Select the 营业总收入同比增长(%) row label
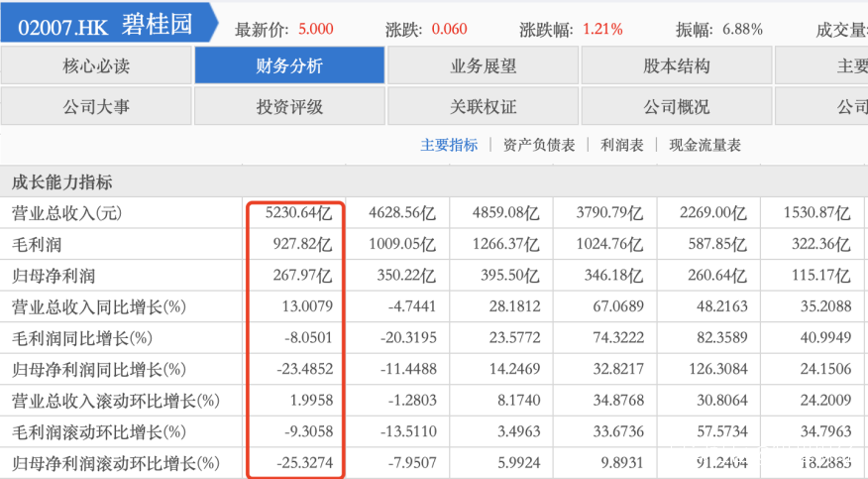The image size is (868, 479). click(x=98, y=306)
